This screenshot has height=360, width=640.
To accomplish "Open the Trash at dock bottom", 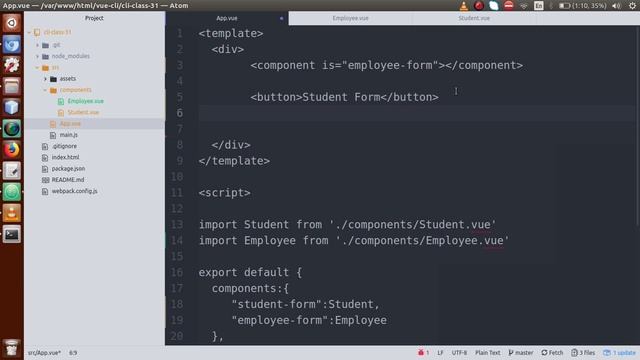I will click(11, 347).
